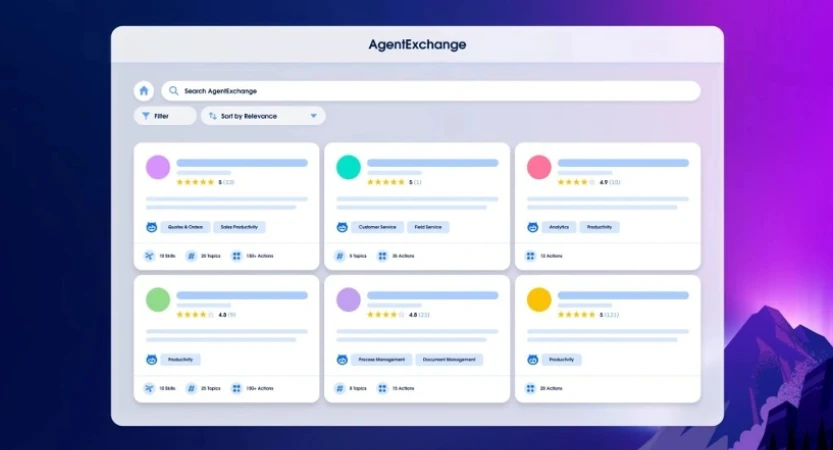Click the star rating 5 (13)
Image resolution: width=833 pixels, height=450 pixels.
[205, 182]
